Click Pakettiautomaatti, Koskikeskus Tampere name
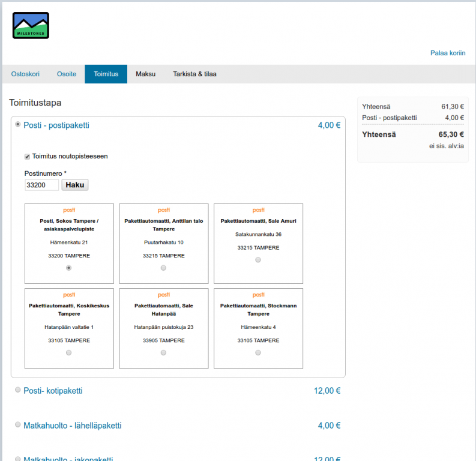The image size is (476, 461). pos(69,310)
